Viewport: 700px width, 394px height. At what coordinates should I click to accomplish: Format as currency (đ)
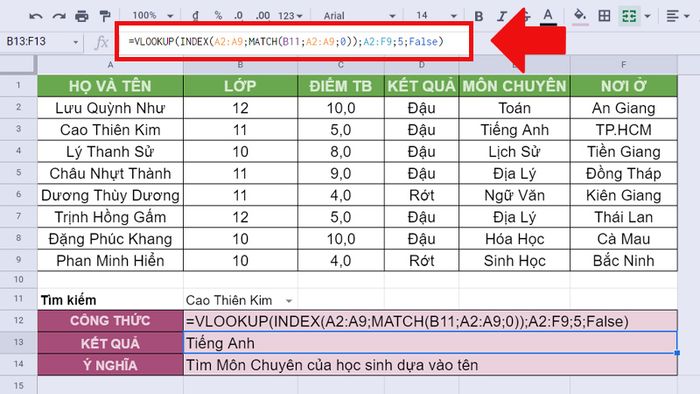[x=195, y=16]
